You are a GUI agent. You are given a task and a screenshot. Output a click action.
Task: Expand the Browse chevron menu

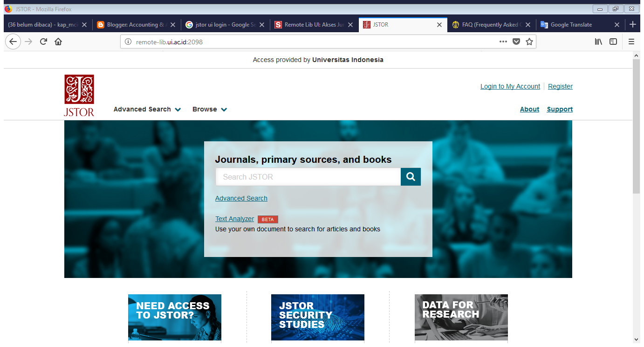pos(224,110)
